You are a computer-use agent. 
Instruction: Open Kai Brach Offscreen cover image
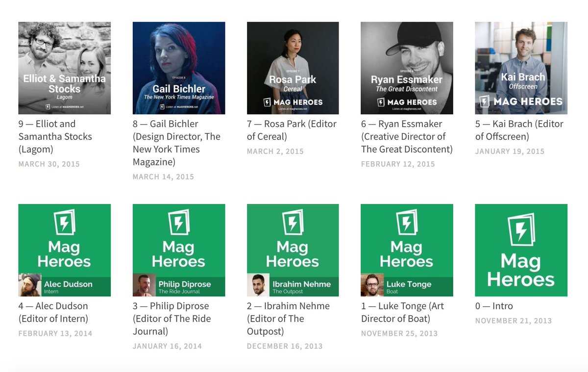click(x=521, y=68)
